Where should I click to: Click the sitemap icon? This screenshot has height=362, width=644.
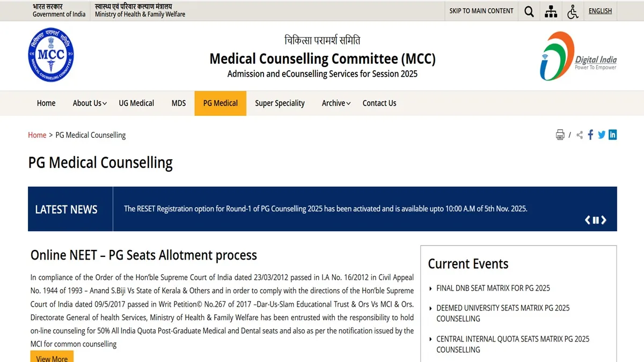551,11
